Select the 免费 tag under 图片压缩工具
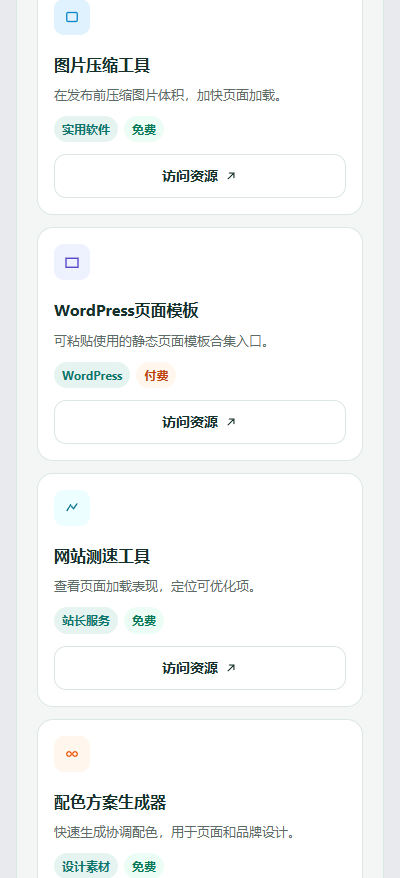 coord(144,129)
